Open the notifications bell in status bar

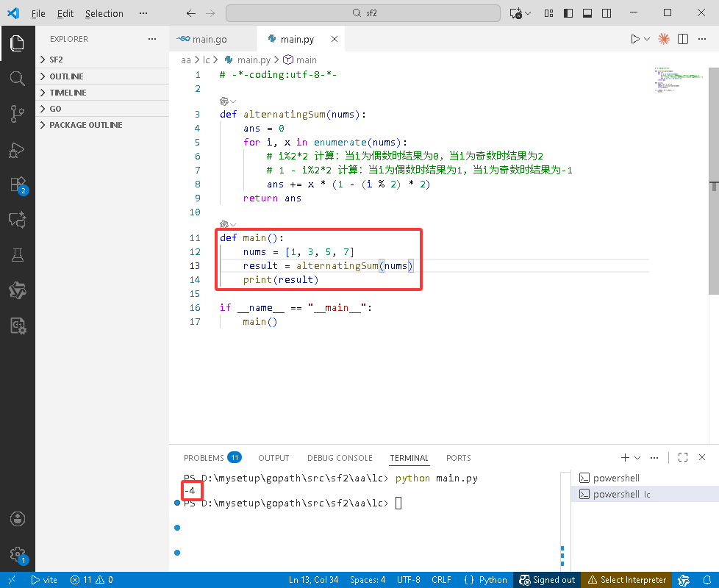707,580
